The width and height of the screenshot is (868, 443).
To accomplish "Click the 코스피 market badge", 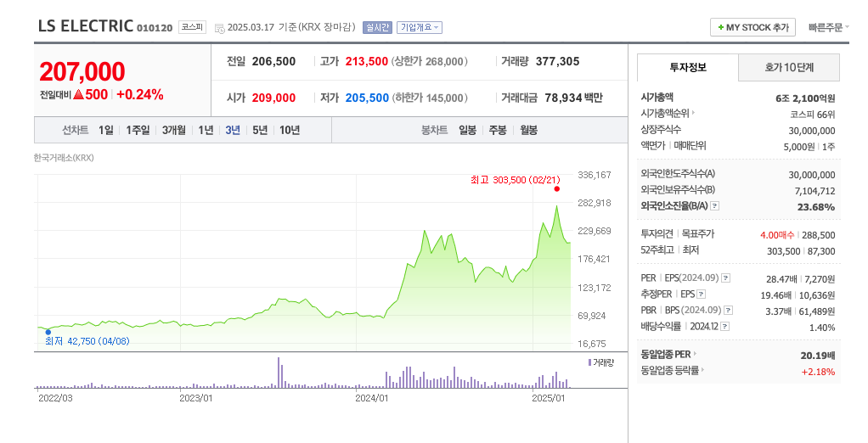I will tap(192, 27).
